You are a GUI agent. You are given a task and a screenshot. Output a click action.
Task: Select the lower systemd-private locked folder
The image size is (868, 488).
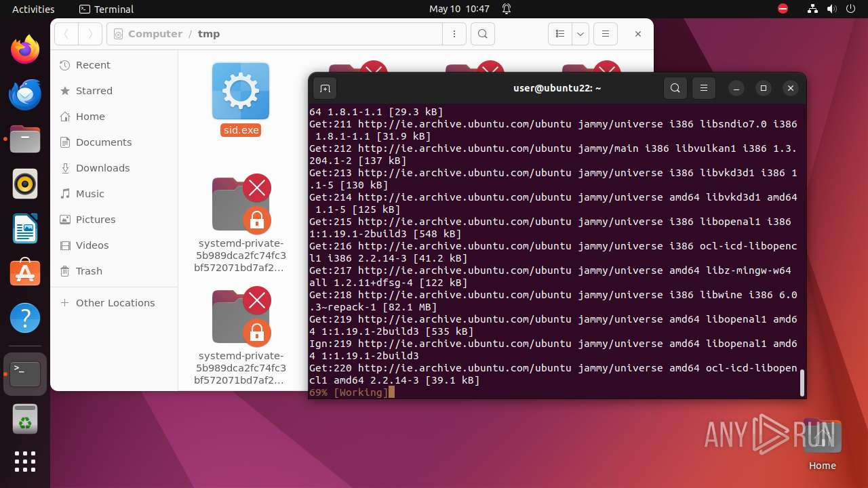(241, 337)
